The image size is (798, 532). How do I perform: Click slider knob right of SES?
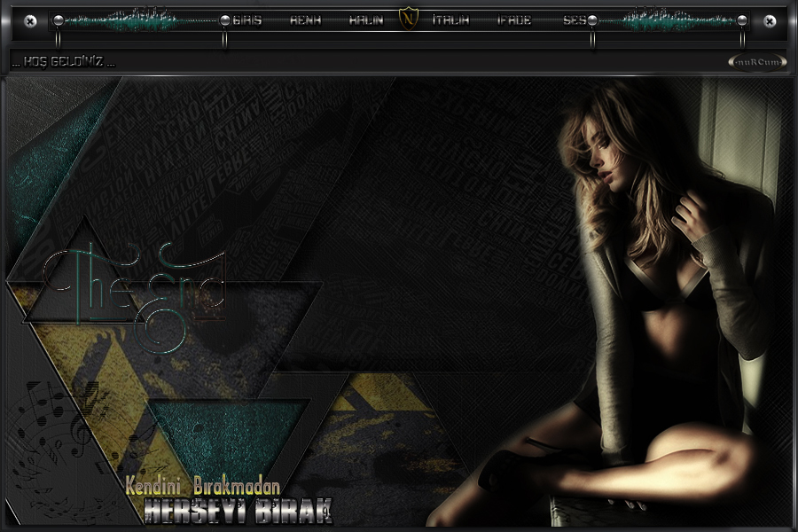click(591, 20)
